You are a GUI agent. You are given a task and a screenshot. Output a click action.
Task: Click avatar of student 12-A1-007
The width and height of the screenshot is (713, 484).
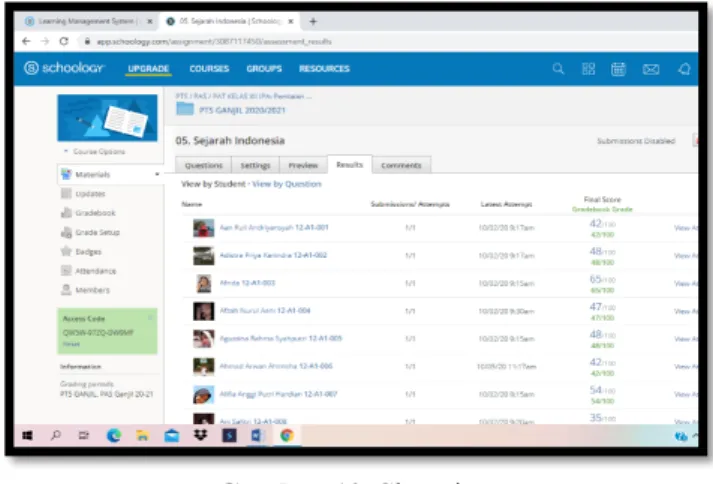(203, 394)
